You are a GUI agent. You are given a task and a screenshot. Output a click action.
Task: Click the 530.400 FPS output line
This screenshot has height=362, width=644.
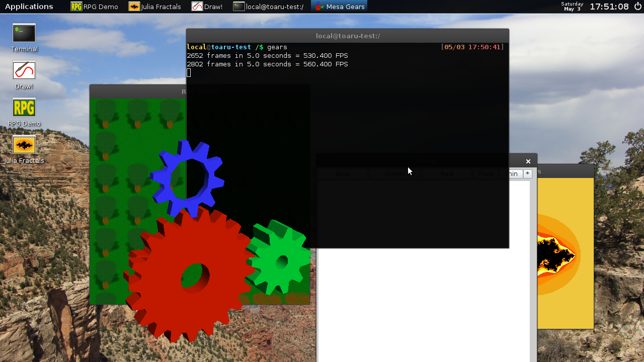click(x=267, y=56)
